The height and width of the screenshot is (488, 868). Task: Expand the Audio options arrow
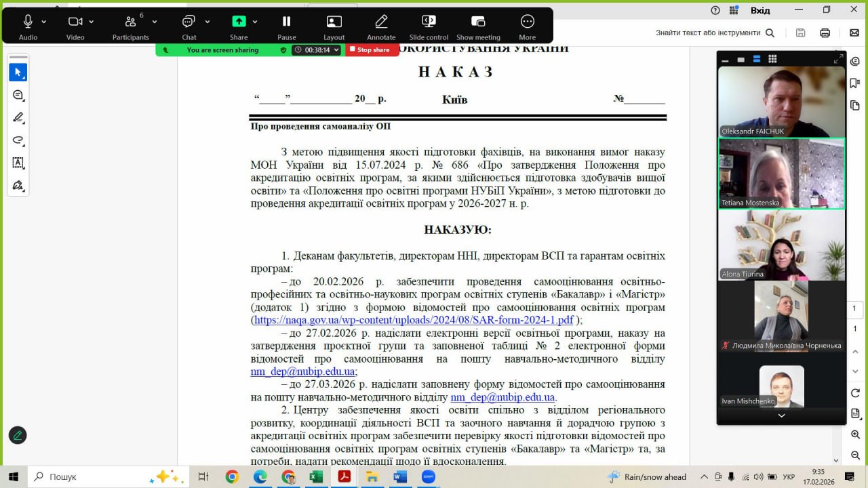tap(45, 22)
